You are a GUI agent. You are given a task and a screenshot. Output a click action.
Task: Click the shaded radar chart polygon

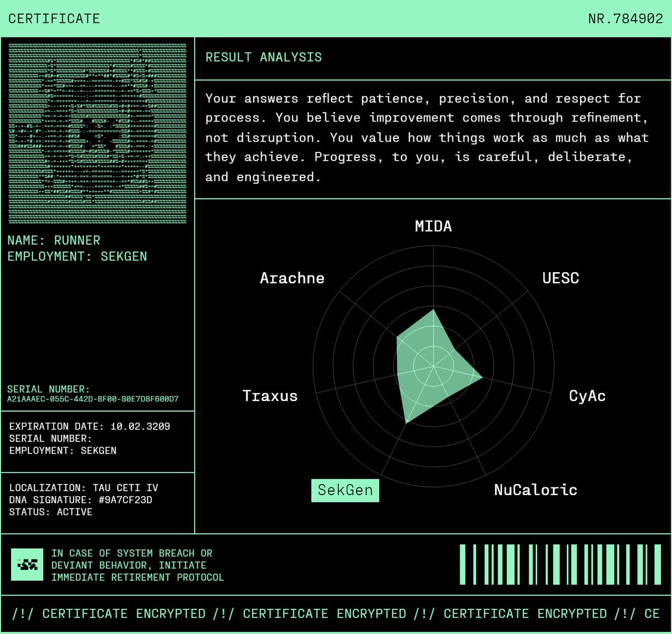431,364
